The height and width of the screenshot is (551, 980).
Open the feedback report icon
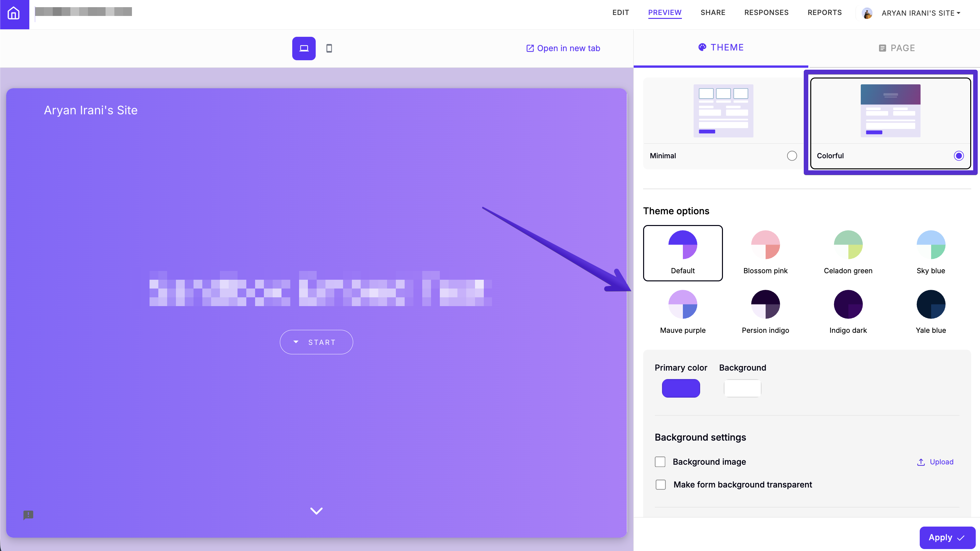pyautogui.click(x=28, y=515)
